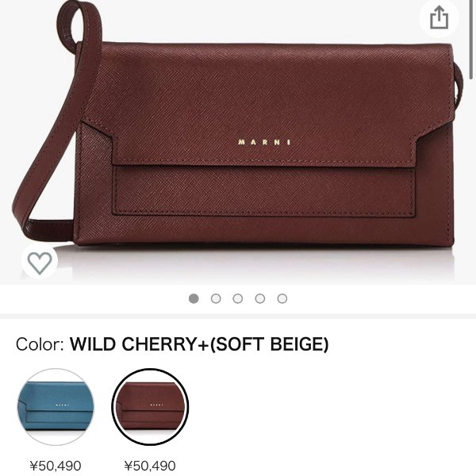476x476 pixels.
Task: Tap the ¥50,490 price under cherry swatch
Action: coord(150,466)
